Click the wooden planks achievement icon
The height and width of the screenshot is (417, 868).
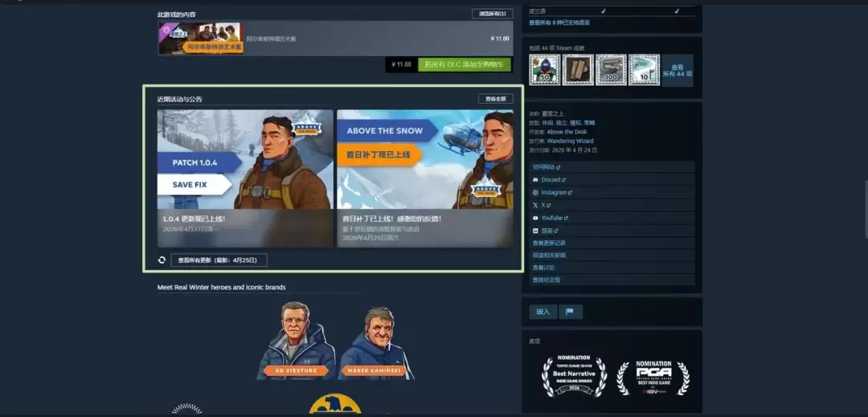pyautogui.click(x=578, y=70)
